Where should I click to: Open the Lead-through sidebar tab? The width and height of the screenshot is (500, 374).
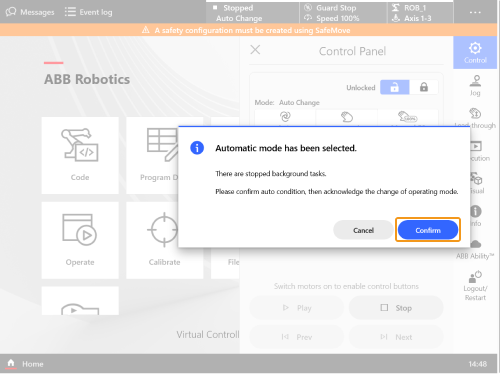[x=475, y=118]
